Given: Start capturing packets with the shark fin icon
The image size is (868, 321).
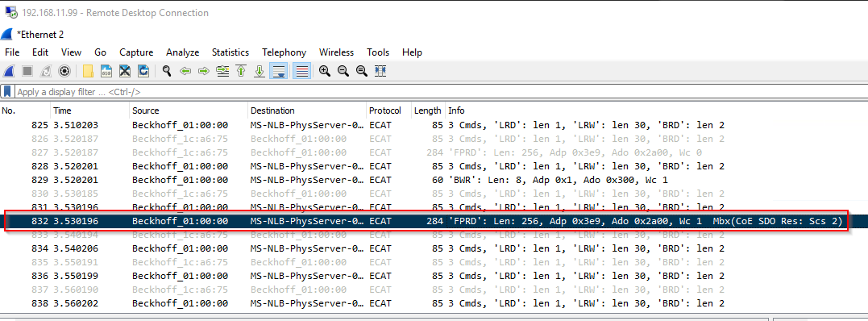Looking at the screenshot, I should [9, 71].
